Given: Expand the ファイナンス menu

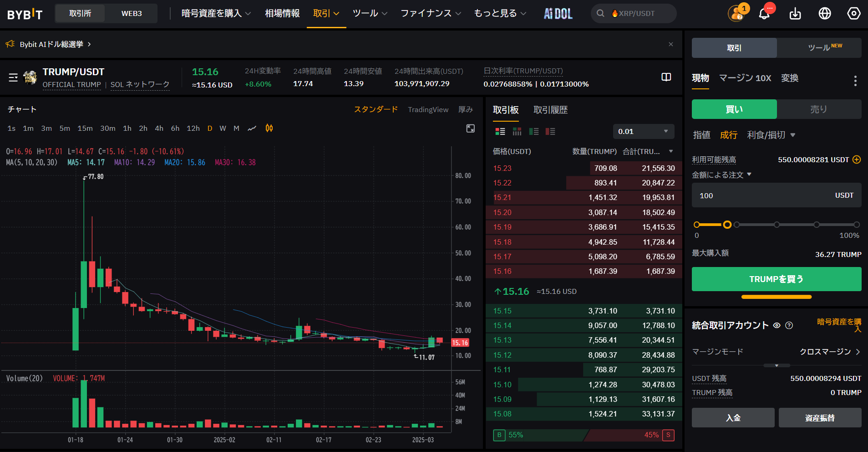Looking at the screenshot, I should (431, 14).
